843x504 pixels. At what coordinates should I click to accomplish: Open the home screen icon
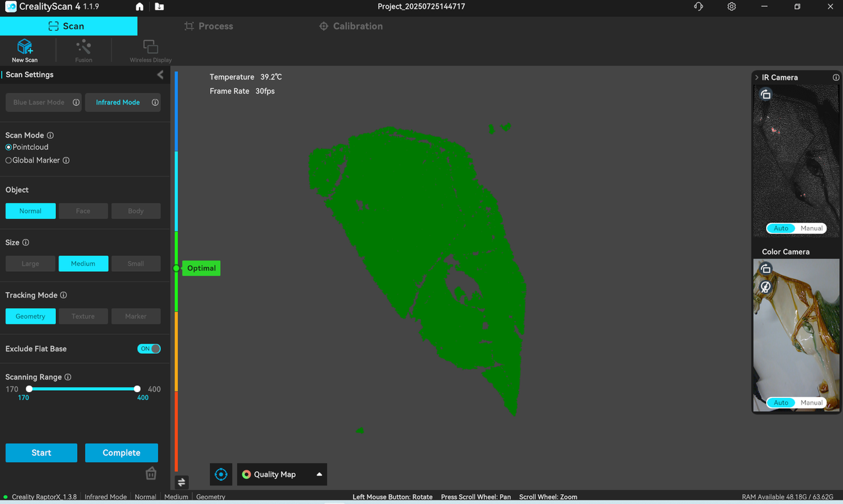tap(140, 7)
